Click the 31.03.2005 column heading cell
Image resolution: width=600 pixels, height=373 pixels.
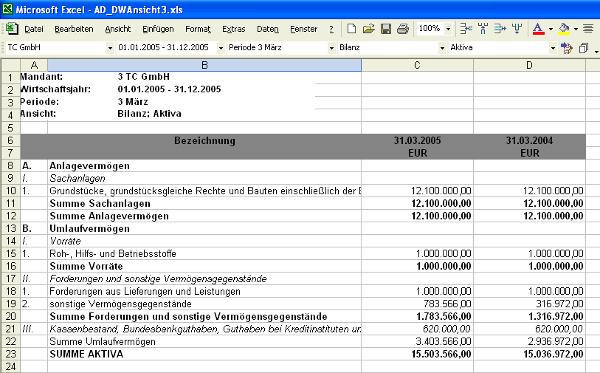click(x=417, y=140)
